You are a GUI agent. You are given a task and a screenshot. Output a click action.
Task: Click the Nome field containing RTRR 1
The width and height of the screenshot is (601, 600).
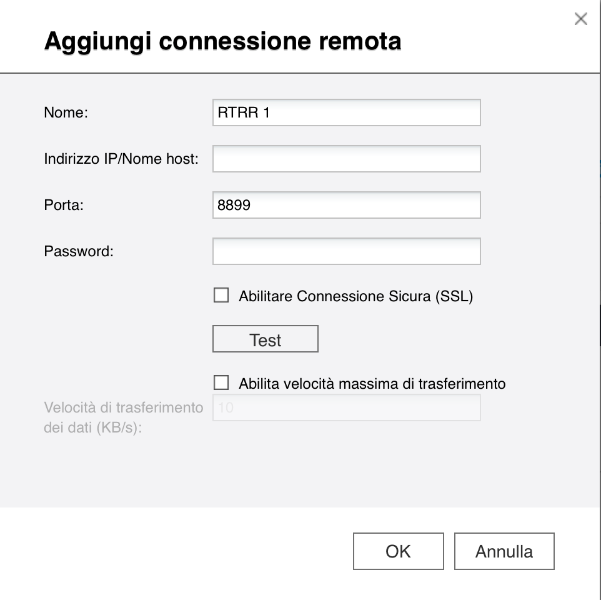[346, 113]
